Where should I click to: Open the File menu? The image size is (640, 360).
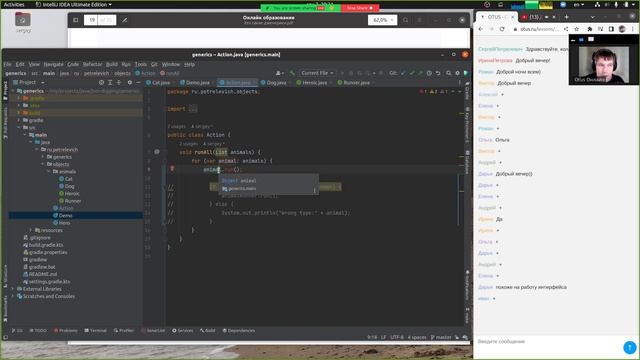[7, 64]
